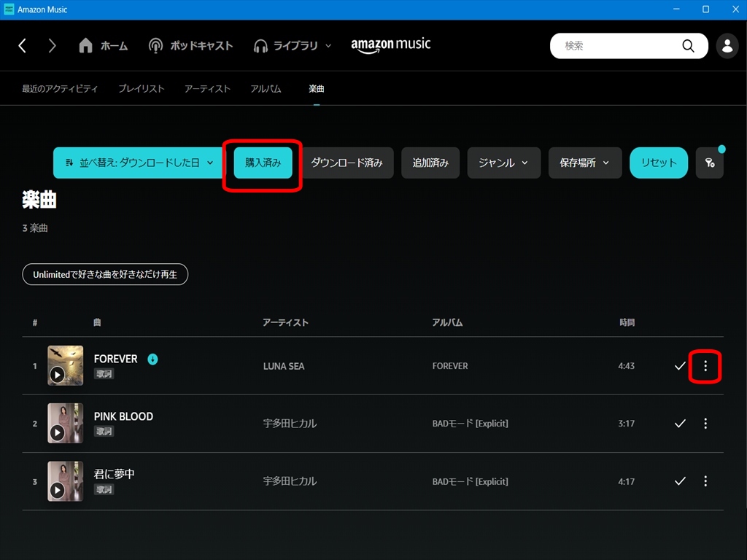Open 宇多田ヒカル artist for PINK BLOOD
The width and height of the screenshot is (747, 560).
click(x=290, y=424)
